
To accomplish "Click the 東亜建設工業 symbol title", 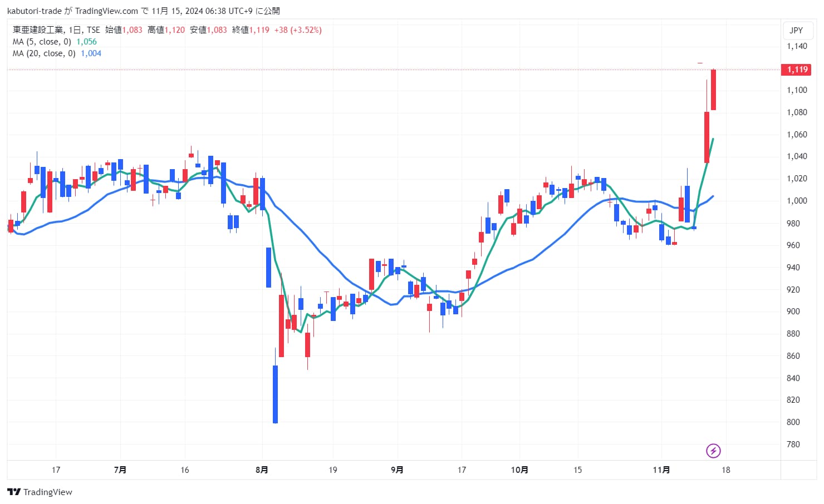I will (x=38, y=30).
